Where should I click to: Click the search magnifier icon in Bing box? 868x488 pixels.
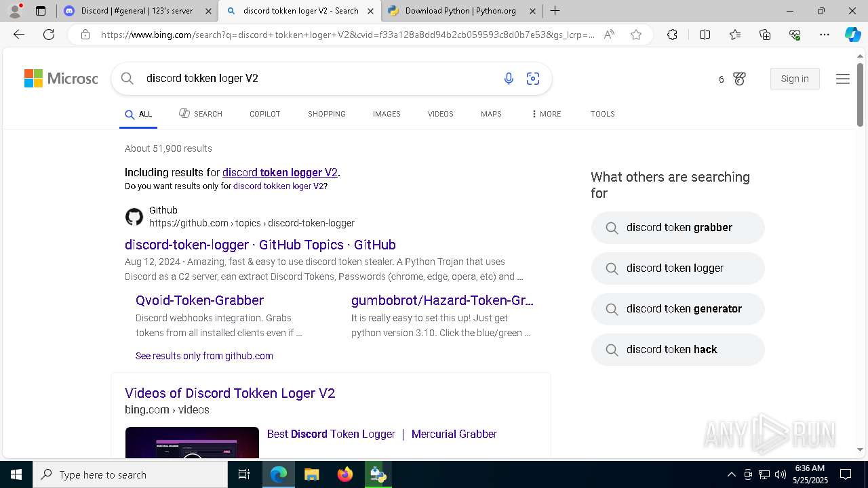tap(127, 79)
